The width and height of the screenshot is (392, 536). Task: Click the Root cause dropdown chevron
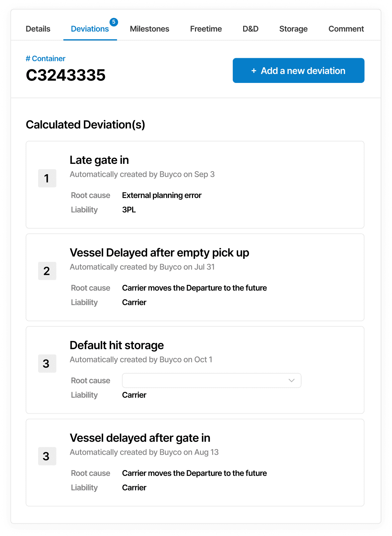coord(292,381)
